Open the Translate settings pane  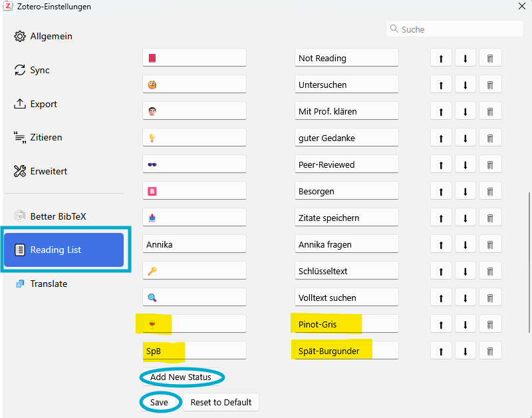tap(64, 284)
